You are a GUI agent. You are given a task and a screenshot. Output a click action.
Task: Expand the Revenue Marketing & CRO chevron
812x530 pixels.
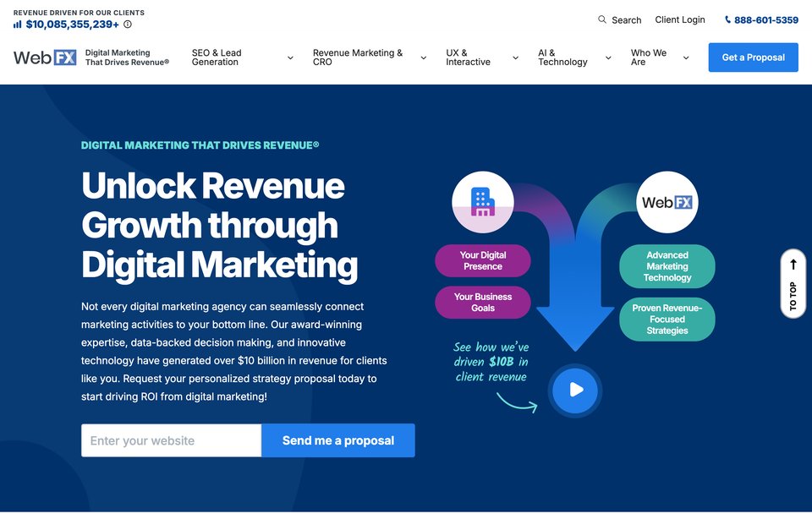[x=423, y=57]
